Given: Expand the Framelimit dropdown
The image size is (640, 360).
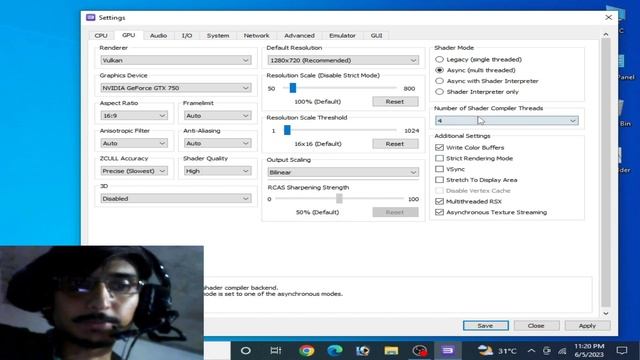Looking at the screenshot, I should tap(217, 116).
